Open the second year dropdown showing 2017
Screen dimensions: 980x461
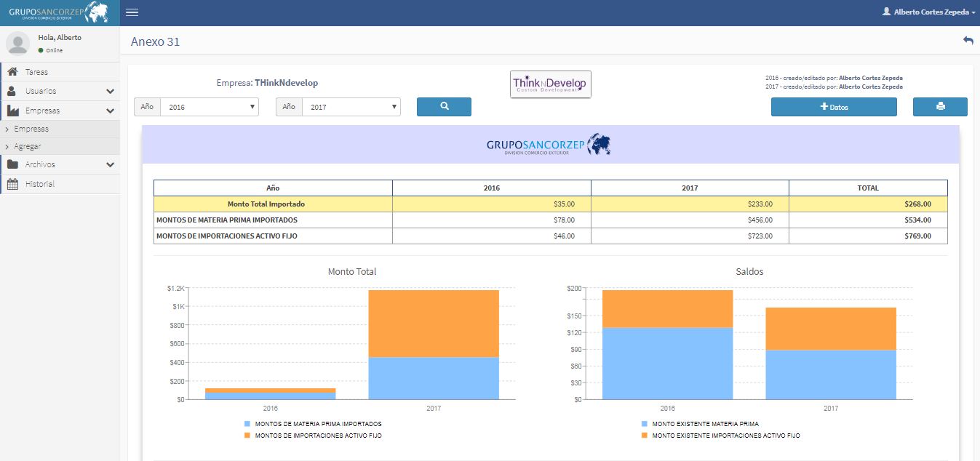(x=351, y=107)
